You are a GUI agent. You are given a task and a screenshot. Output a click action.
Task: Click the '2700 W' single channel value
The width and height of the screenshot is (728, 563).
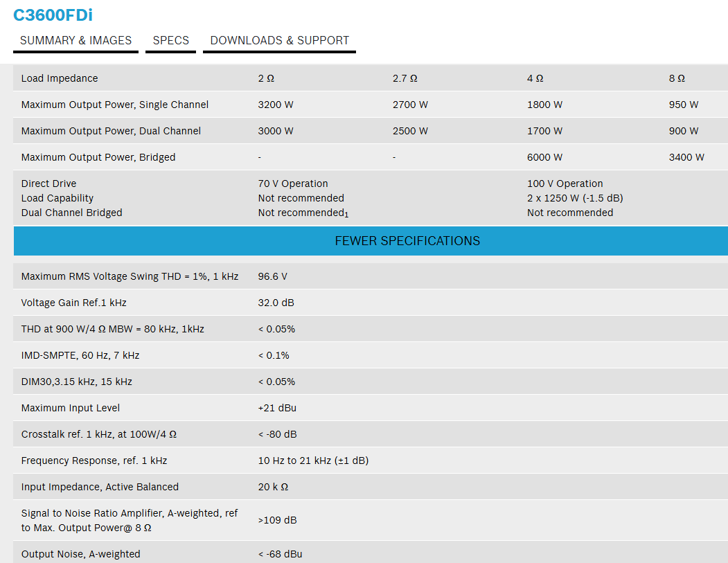pos(411,105)
